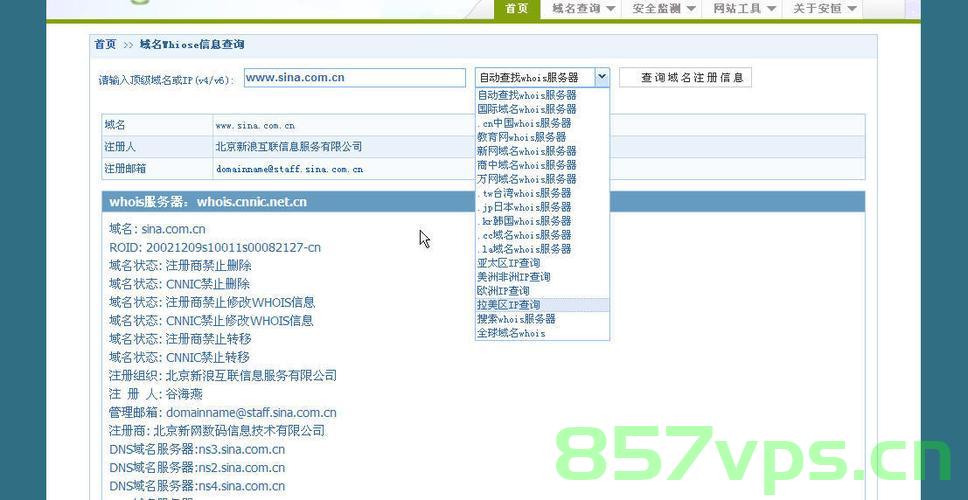Select 搜索whois服务器 option
Viewport: 968px width, 500px height.
coord(542,319)
